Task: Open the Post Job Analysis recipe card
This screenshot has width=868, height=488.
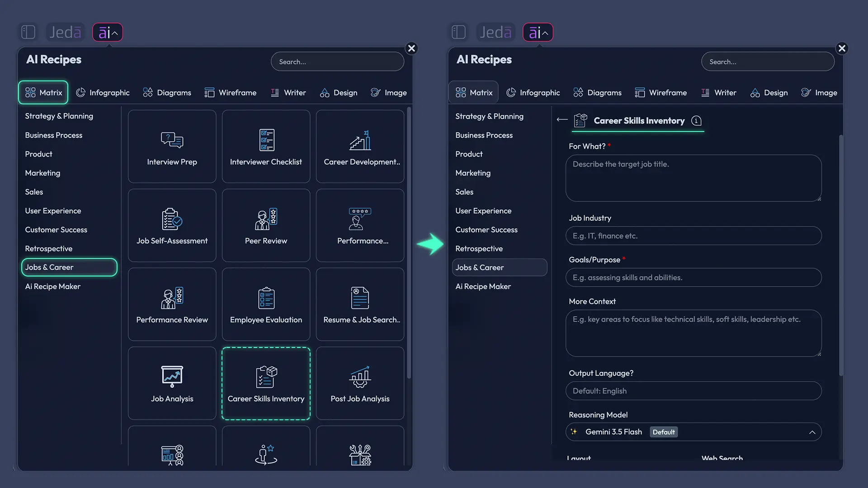Action: click(x=360, y=383)
